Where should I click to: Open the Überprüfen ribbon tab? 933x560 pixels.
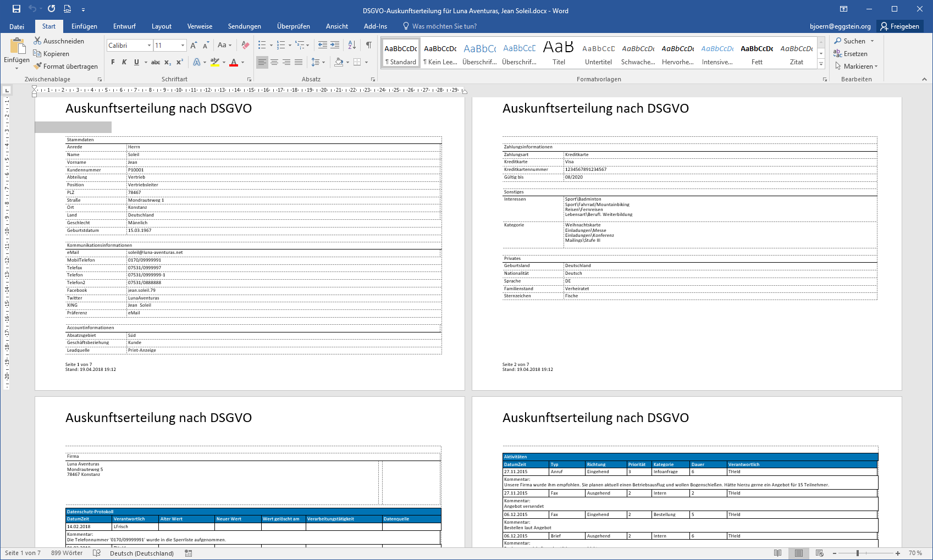[x=293, y=26]
